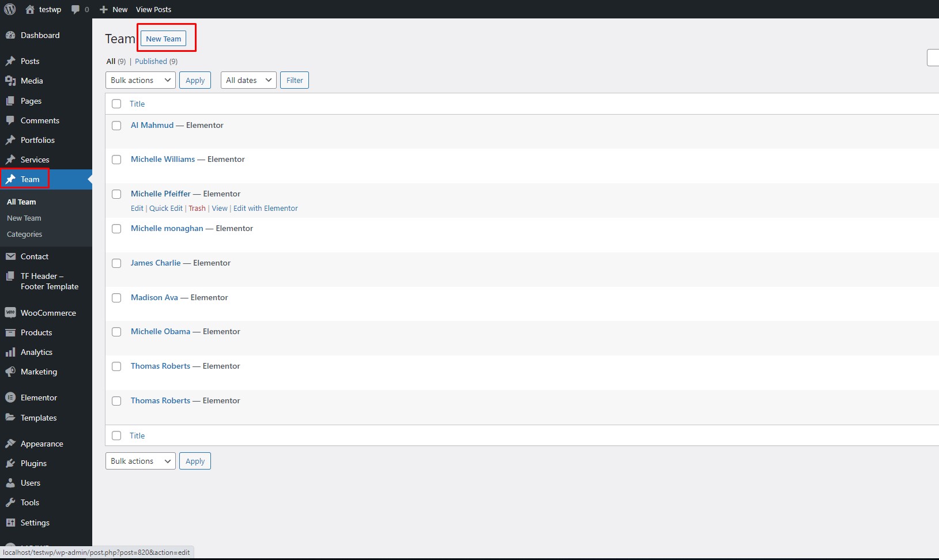Click the plus icon next to New
Screen dimensions: 939x560
click(104, 9)
